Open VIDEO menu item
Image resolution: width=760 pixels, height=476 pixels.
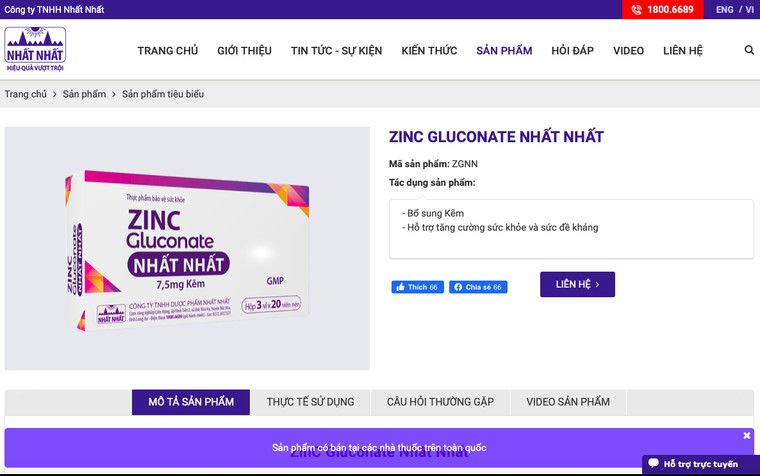point(628,50)
